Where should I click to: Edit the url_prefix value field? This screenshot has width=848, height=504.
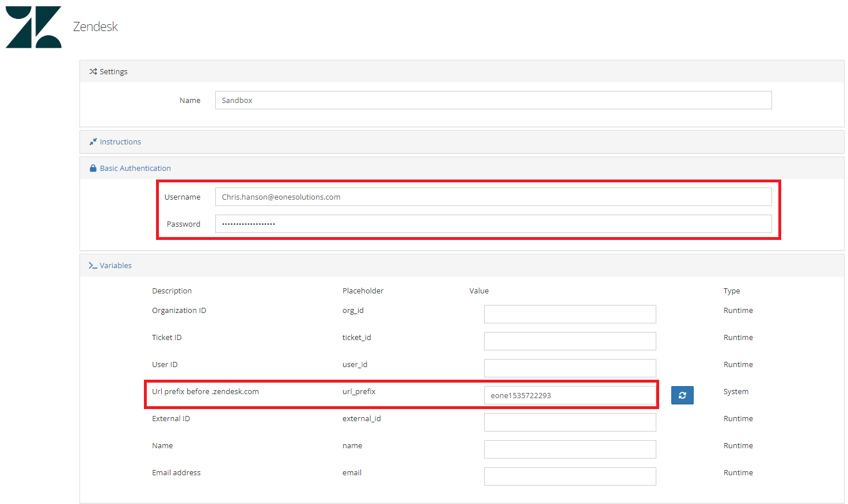570,395
